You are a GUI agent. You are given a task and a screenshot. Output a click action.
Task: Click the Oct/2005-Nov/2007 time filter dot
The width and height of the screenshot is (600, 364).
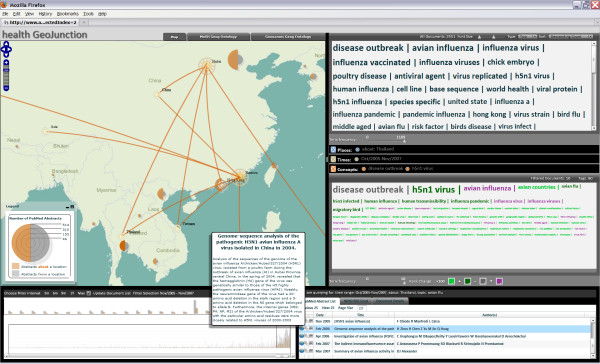click(x=357, y=159)
